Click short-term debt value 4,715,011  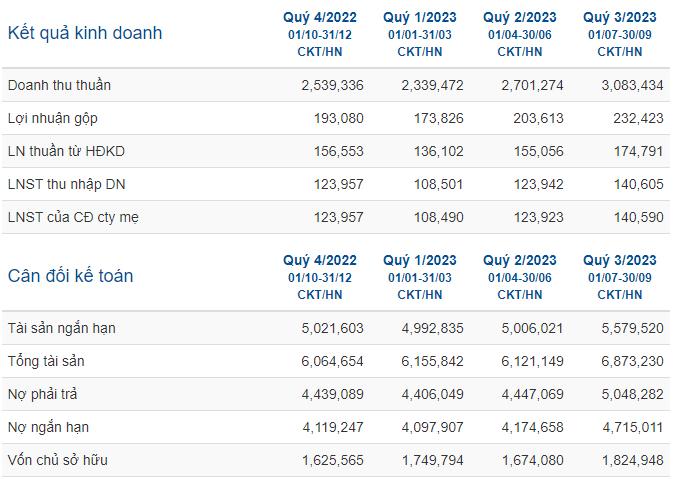(x=632, y=428)
